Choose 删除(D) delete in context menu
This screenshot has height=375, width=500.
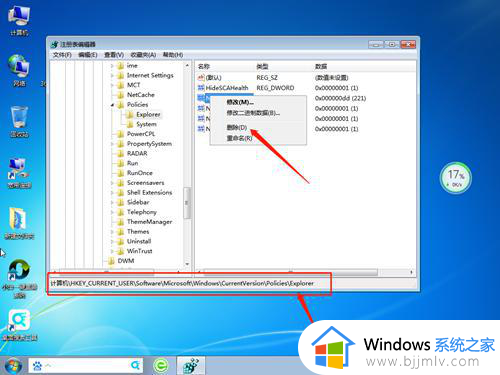(x=237, y=127)
